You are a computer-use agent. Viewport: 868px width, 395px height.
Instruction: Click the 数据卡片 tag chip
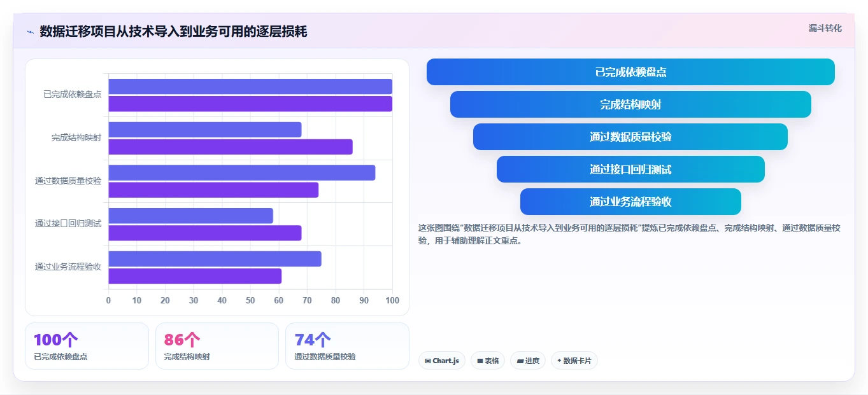[x=574, y=361]
